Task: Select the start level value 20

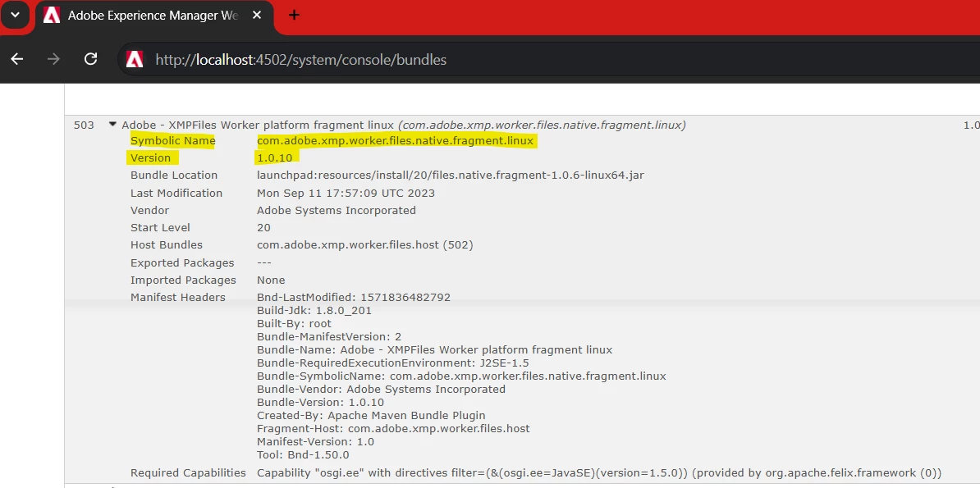Action: point(263,227)
